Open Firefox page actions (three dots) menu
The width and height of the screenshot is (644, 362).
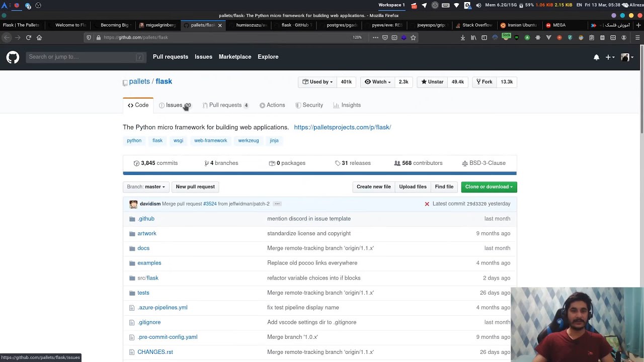tap(375, 37)
